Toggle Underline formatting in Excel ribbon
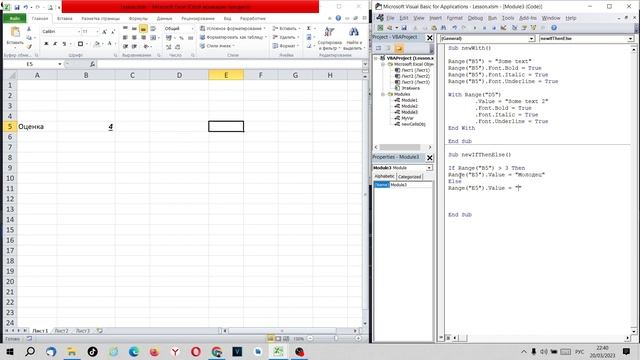 tap(64, 43)
